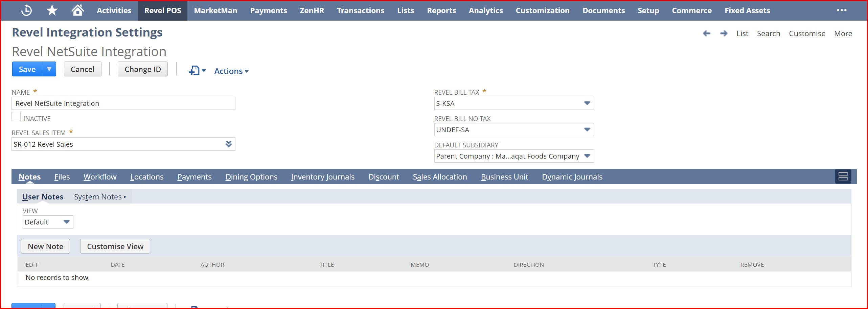Open the Documents menu
Image resolution: width=868 pixels, height=309 pixels.
[x=604, y=10]
